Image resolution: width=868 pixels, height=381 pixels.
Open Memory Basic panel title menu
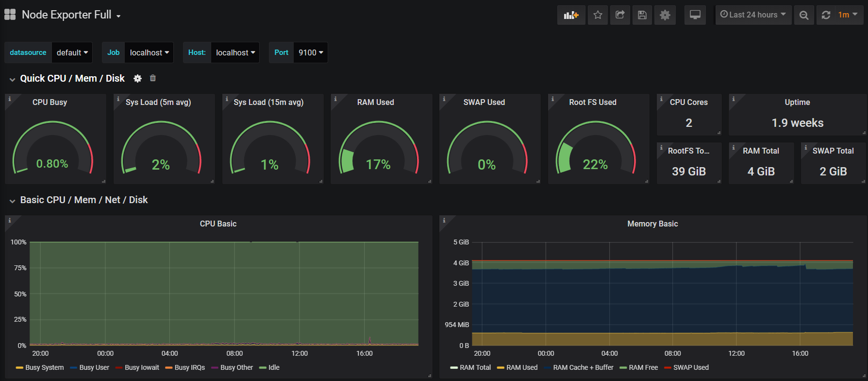[652, 224]
